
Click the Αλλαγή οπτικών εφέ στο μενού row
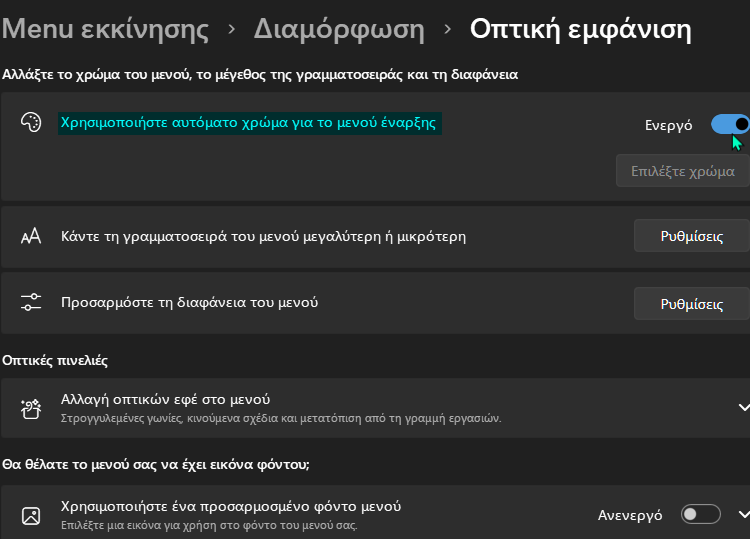click(x=375, y=408)
